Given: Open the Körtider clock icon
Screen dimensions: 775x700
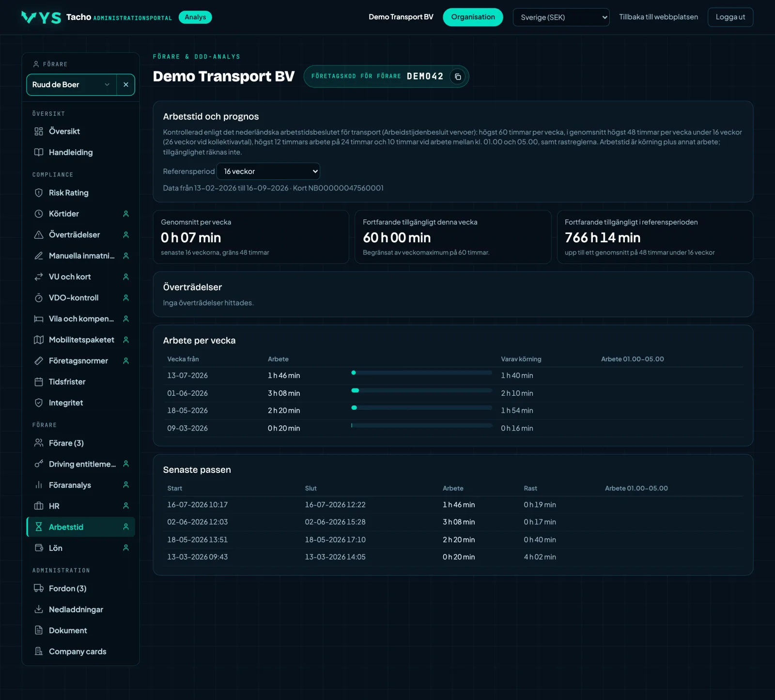Looking at the screenshot, I should [x=39, y=214].
